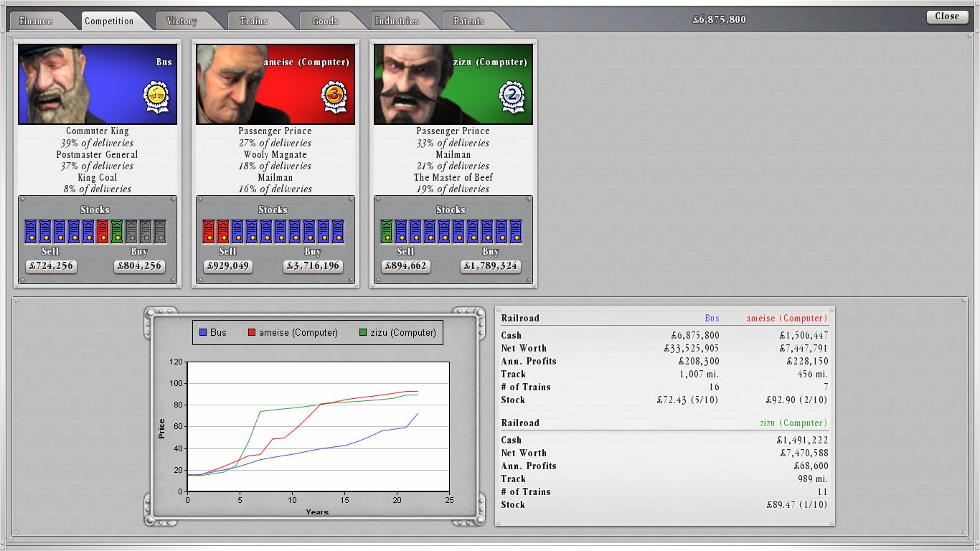Click ameise cash value £1,506,447
The width and height of the screenshot is (980, 551).
(x=804, y=336)
